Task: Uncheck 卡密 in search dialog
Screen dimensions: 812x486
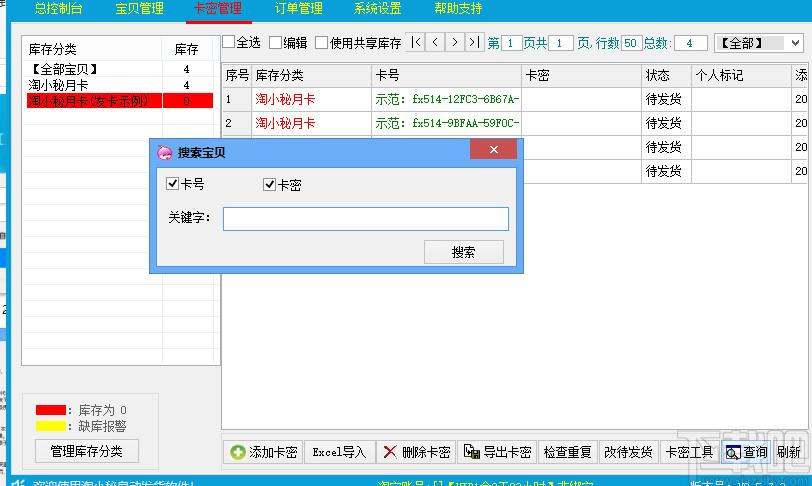Action: [x=269, y=184]
